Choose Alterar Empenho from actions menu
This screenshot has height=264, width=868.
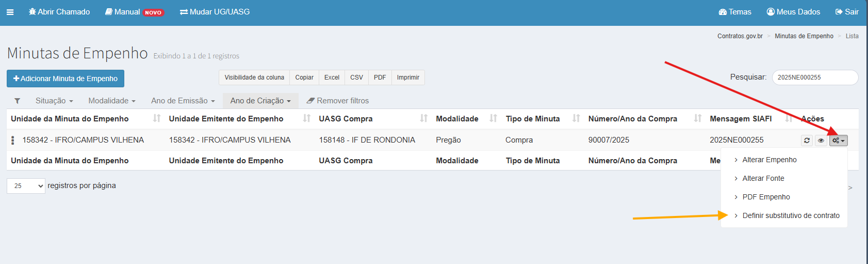click(769, 160)
